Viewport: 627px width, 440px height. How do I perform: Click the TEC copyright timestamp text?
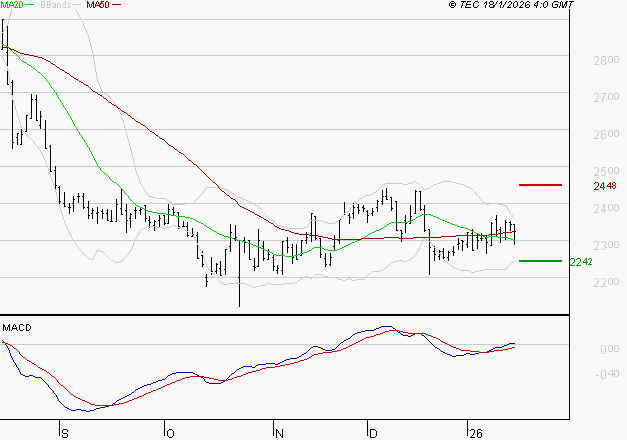tap(511, 5)
